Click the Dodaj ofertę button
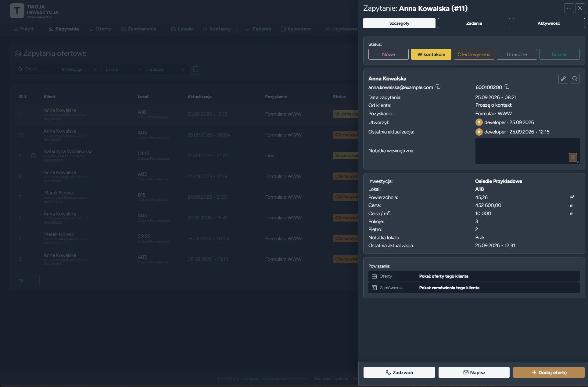Screen dimensions: 588x387 click(x=549, y=372)
